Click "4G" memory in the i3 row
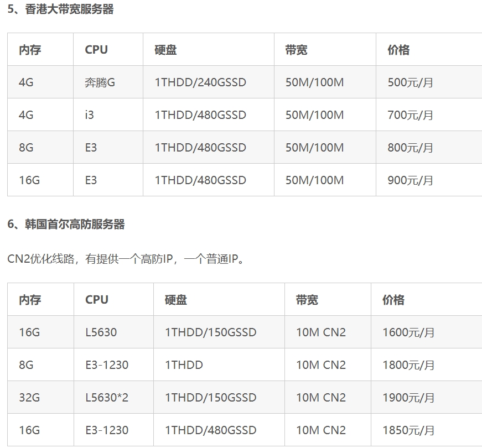The image size is (482, 448). (x=26, y=115)
